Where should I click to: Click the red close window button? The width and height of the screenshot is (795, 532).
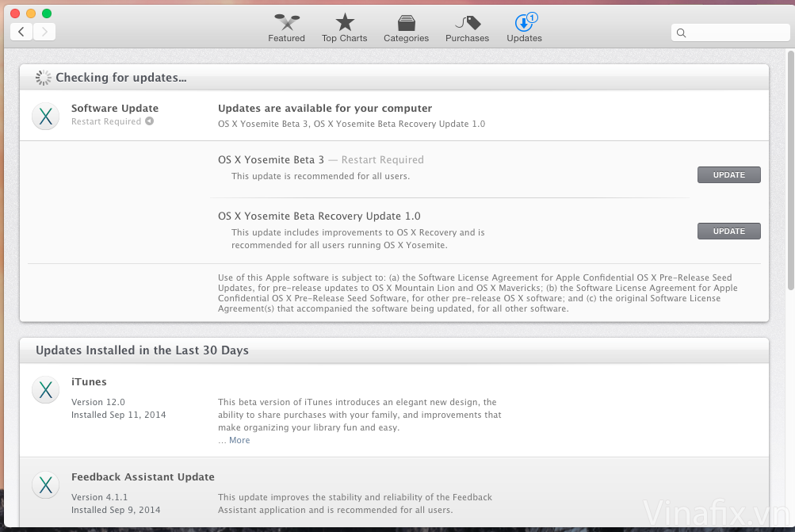[x=15, y=13]
